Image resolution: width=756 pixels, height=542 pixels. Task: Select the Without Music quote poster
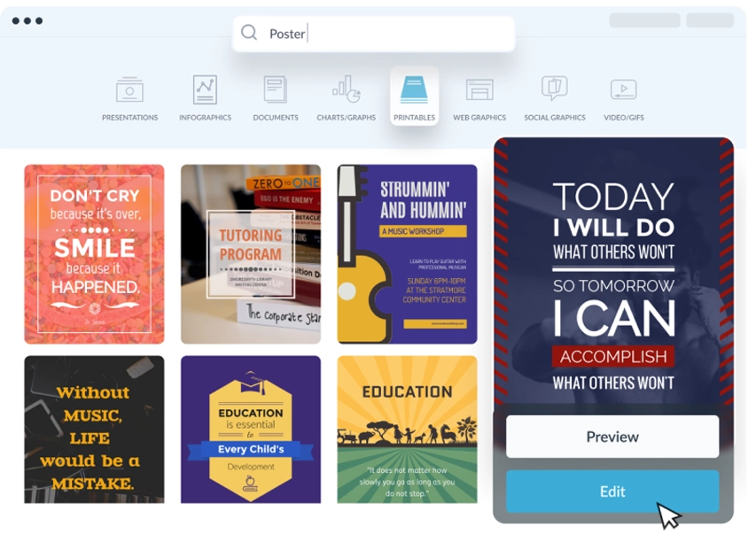(x=95, y=430)
